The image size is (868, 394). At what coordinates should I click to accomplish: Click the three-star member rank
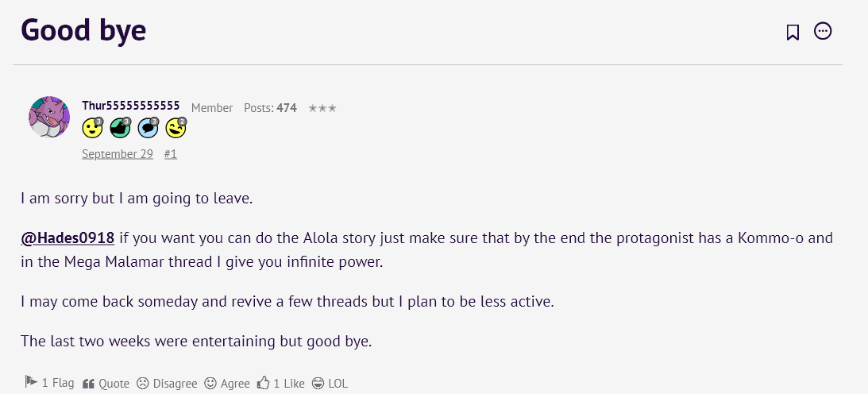(322, 108)
